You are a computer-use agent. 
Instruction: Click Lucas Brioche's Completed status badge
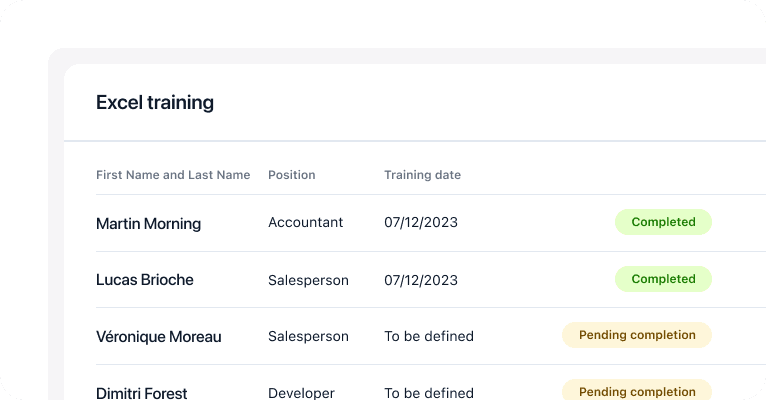[x=663, y=279]
